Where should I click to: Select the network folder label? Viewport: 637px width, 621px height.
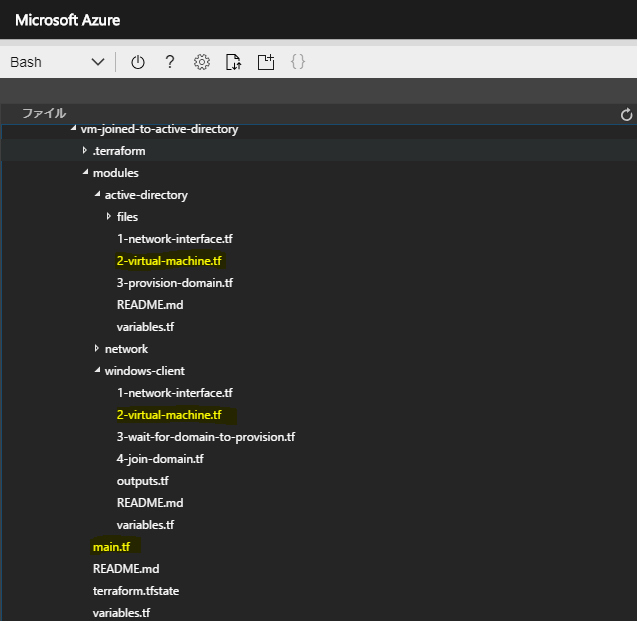tap(126, 349)
